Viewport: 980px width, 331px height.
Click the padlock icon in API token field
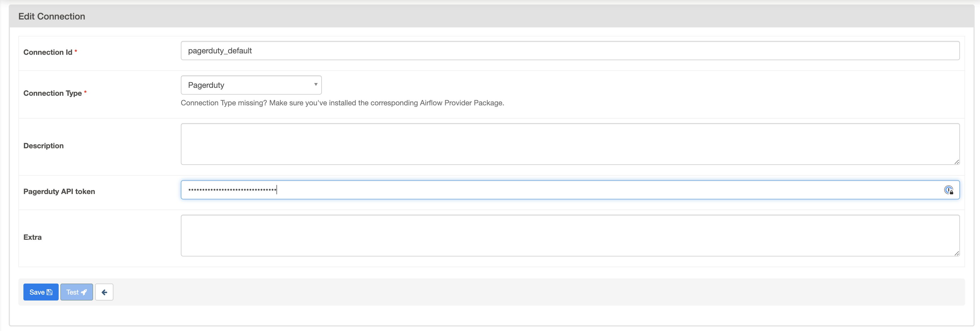coord(950,191)
